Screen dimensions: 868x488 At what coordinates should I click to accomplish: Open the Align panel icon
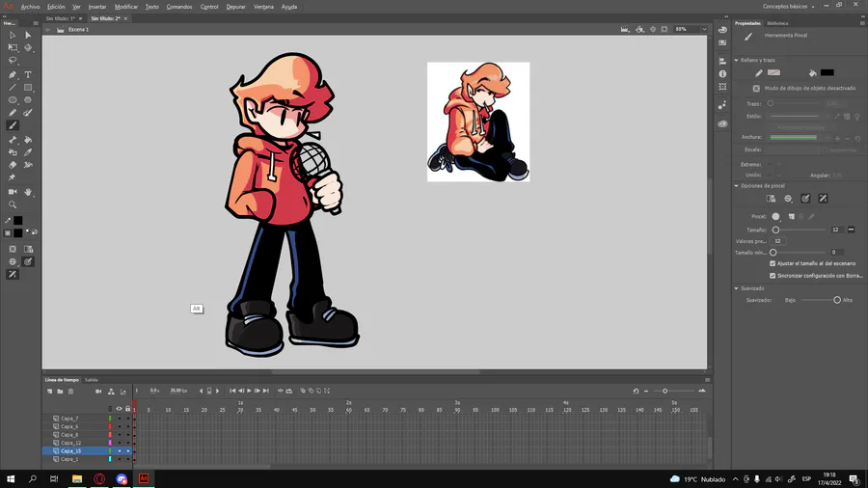pos(722,61)
